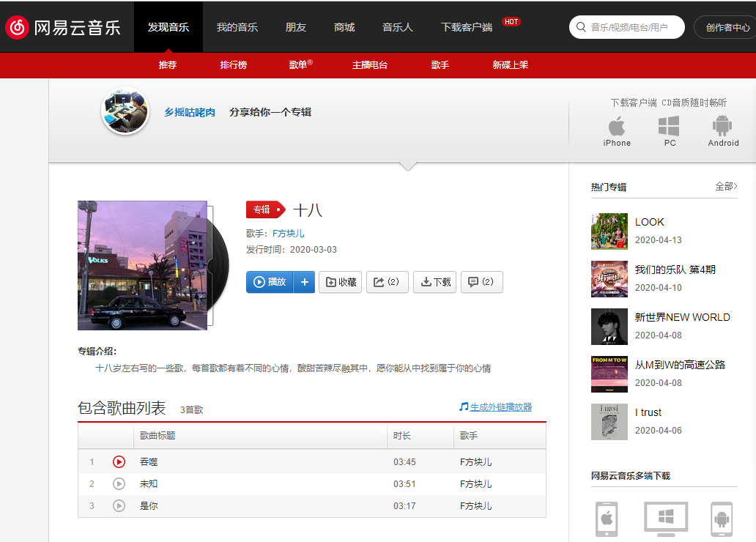Viewport: 756px width, 542px height.
Task: Download album with 下载 button
Action: [434, 282]
